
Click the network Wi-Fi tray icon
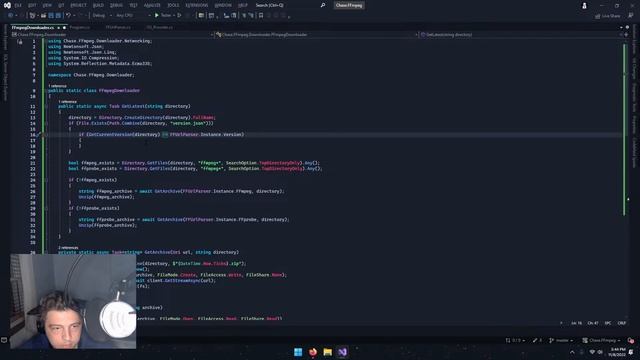(592, 352)
